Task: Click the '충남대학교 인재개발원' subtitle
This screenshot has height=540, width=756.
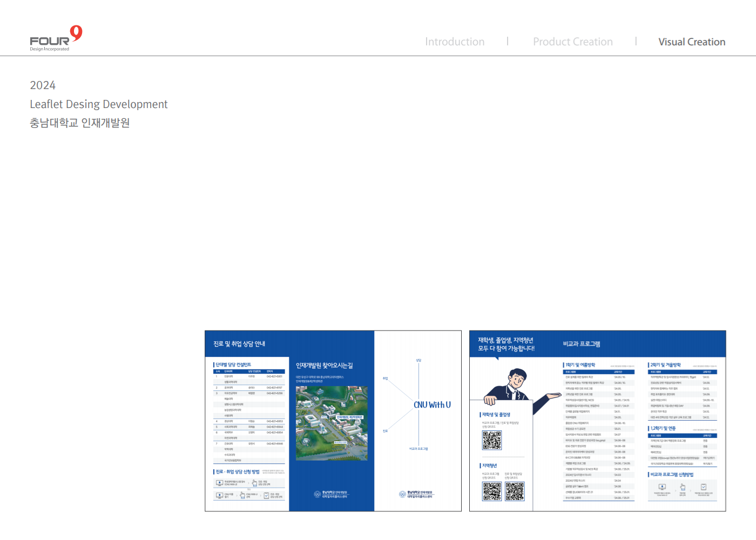Action: (80, 123)
